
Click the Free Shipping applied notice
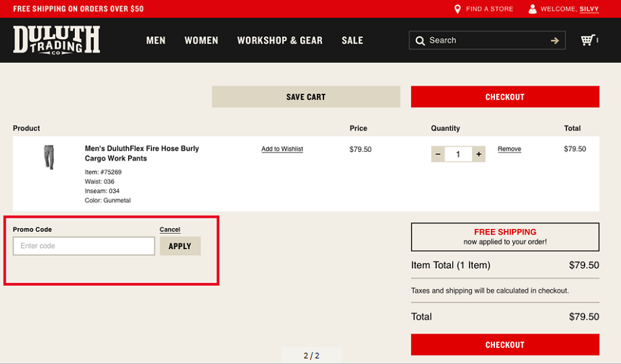[505, 237]
